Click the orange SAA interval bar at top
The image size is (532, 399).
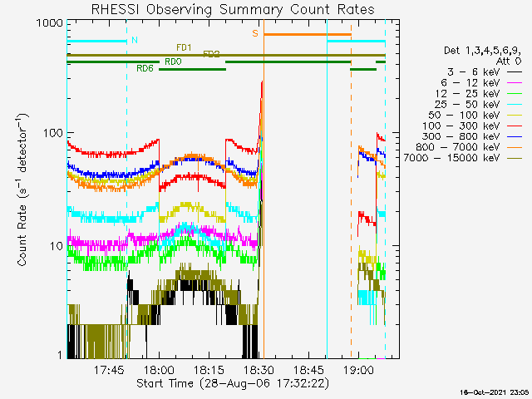(308, 35)
